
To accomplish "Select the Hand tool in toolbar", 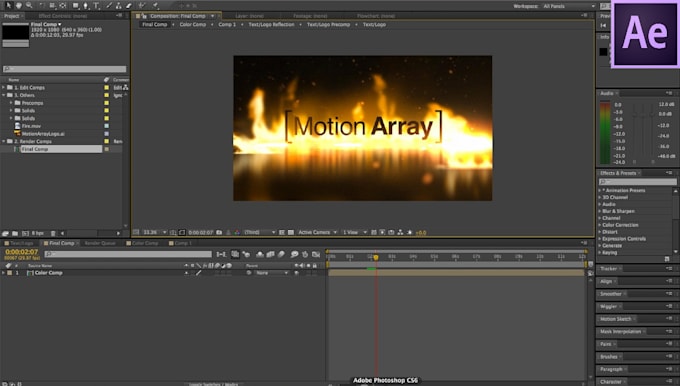I will coord(19,5).
